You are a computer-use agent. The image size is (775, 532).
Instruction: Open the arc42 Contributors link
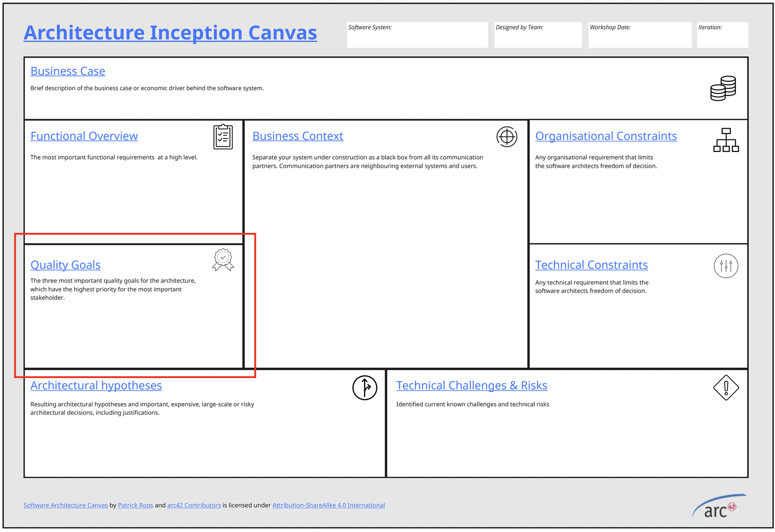(x=194, y=505)
